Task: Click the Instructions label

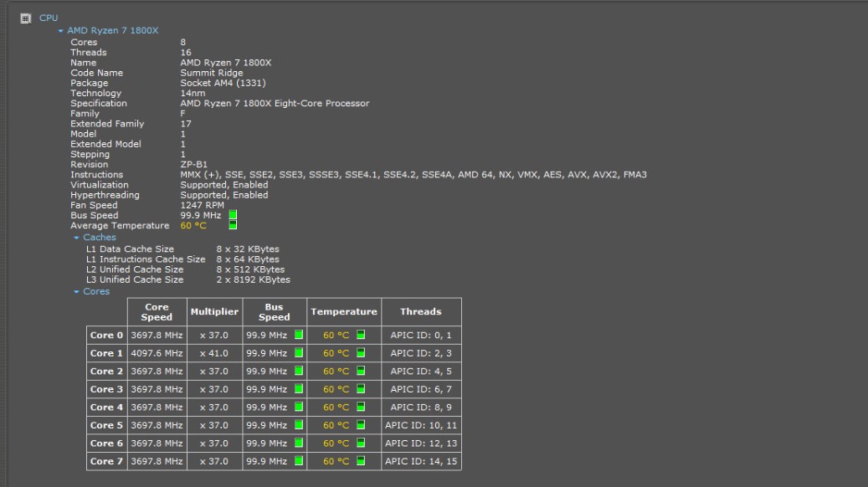Action: click(97, 175)
